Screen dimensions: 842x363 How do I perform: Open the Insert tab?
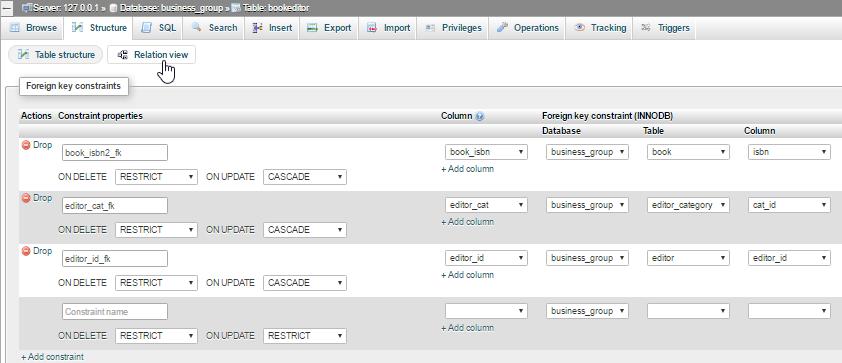click(x=272, y=28)
